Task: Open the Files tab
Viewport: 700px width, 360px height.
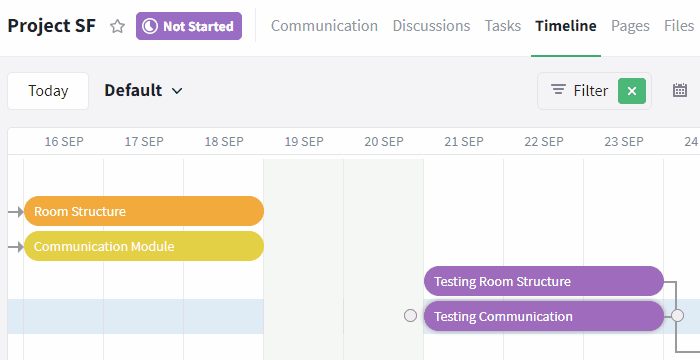Action: 679,26
